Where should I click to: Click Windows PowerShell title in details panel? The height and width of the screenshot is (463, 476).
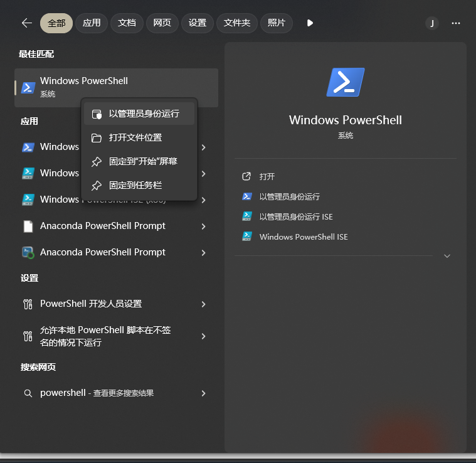pyautogui.click(x=346, y=120)
